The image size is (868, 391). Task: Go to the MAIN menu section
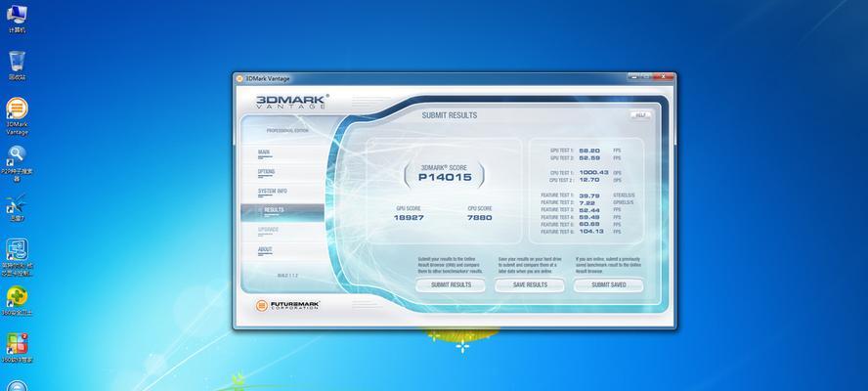tap(264, 152)
